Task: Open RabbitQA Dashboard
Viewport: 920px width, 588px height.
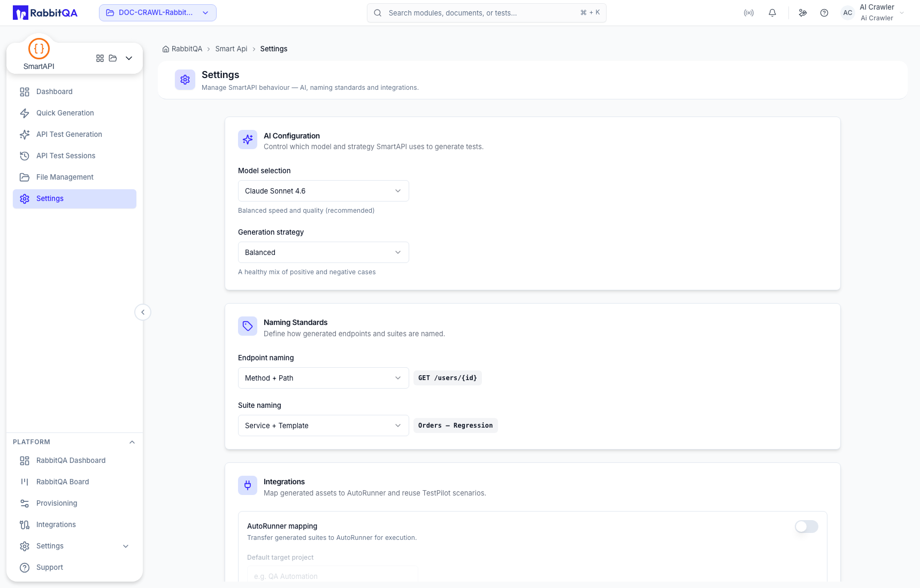Action: tap(74, 461)
